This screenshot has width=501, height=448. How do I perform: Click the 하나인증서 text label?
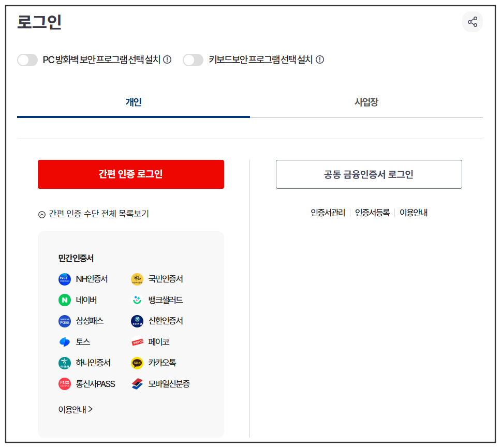click(93, 363)
